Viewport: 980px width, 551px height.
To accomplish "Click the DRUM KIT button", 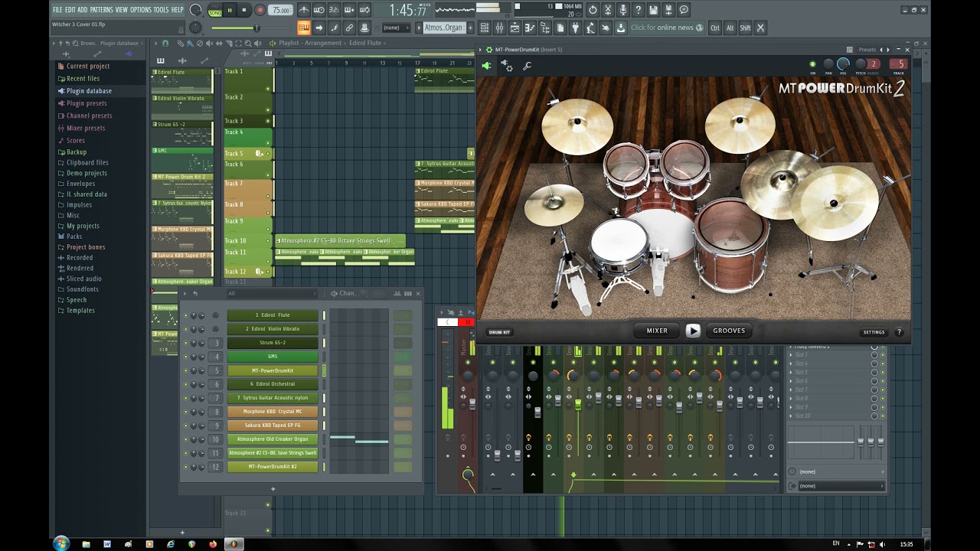I will 500,332.
